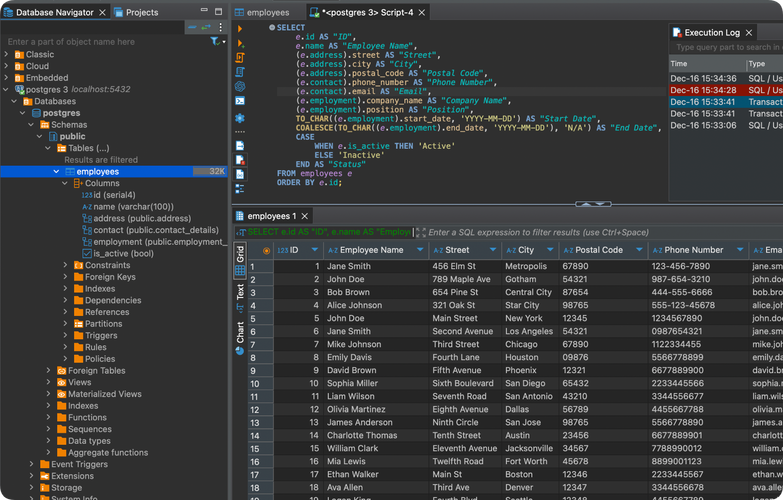783x500 pixels.
Task: Close the Execution Log panel tab
Action: (751, 33)
